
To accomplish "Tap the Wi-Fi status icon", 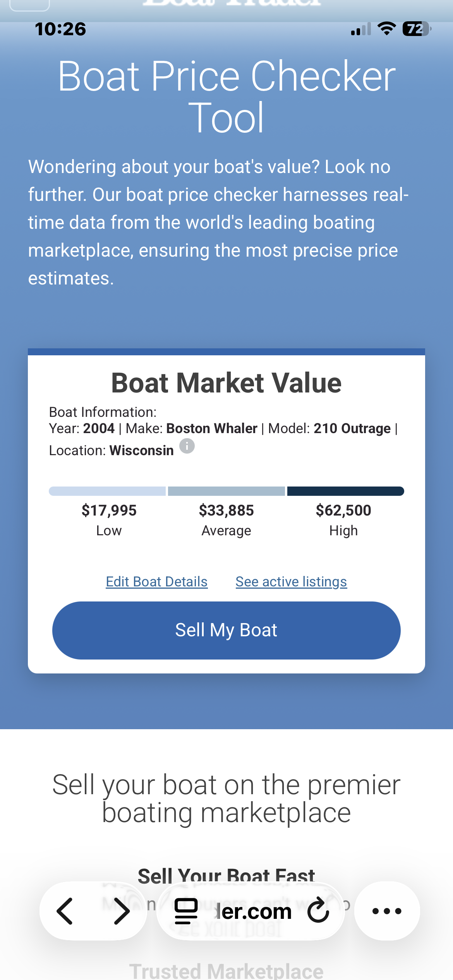I will pyautogui.click(x=386, y=29).
